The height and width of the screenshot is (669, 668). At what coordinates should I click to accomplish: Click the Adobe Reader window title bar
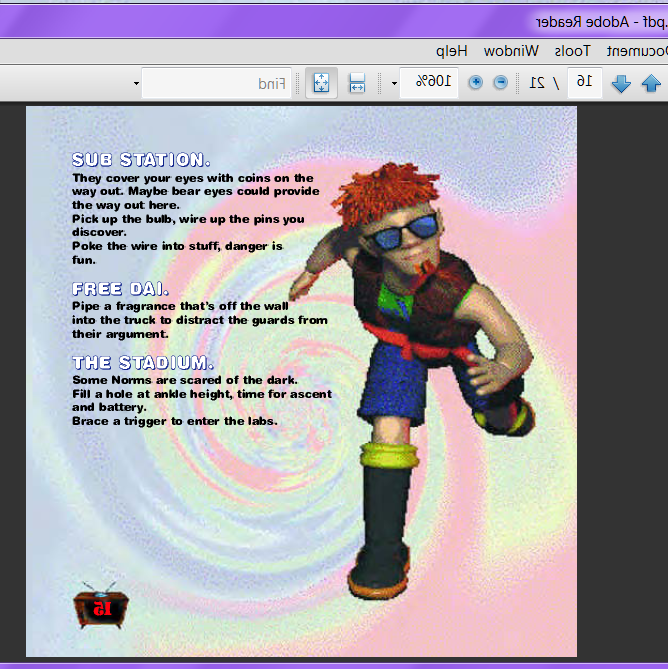[334, 22]
